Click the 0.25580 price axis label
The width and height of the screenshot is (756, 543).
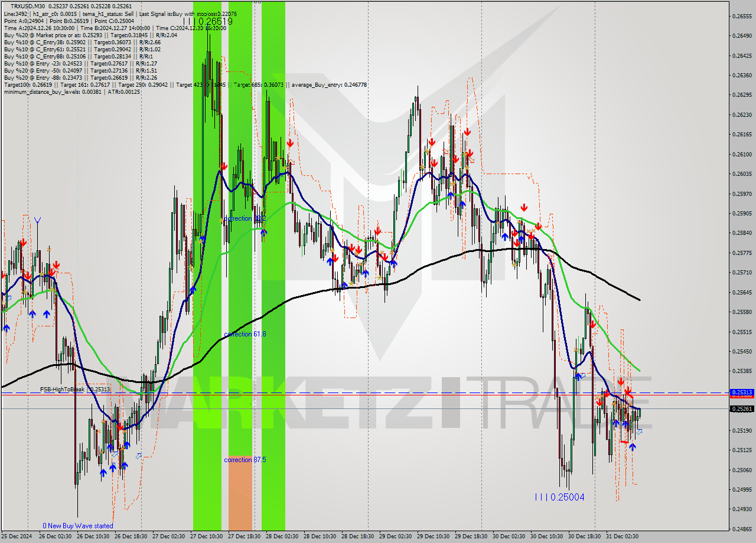click(x=742, y=312)
